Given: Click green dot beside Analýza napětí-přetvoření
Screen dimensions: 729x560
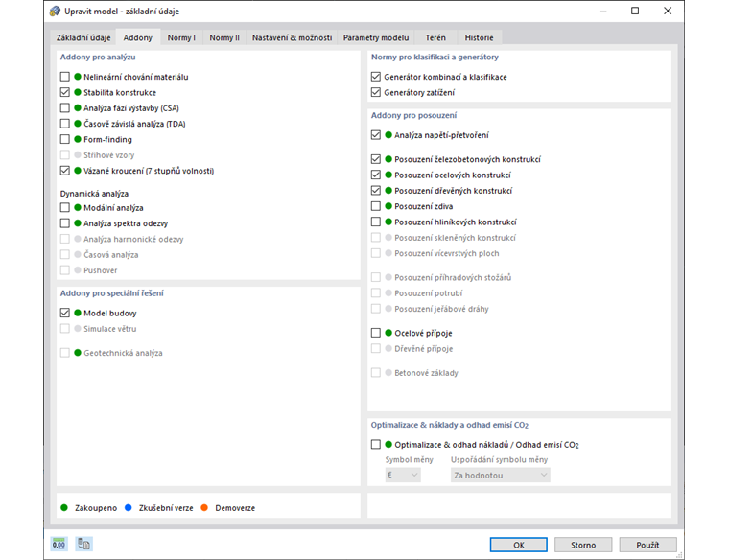Looking at the screenshot, I should [388, 135].
